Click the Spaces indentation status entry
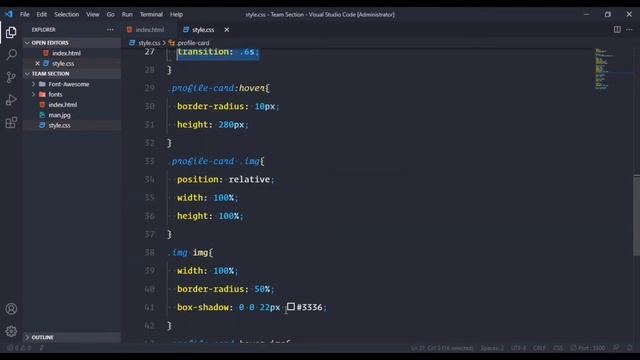 492,348
